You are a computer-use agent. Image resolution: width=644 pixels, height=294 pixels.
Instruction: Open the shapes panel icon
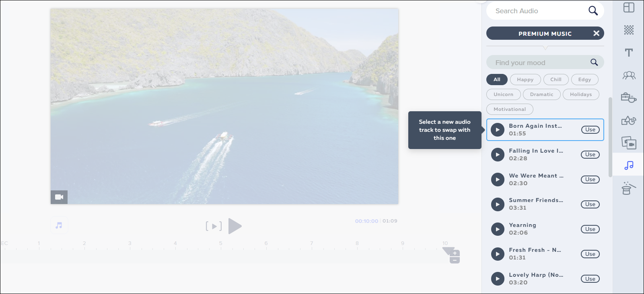click(x=629, y=120)
